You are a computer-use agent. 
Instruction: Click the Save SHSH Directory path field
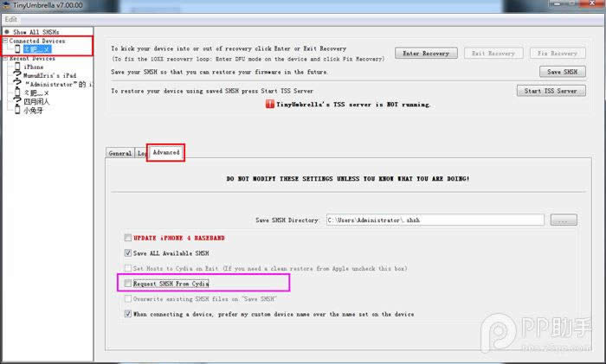435,220
